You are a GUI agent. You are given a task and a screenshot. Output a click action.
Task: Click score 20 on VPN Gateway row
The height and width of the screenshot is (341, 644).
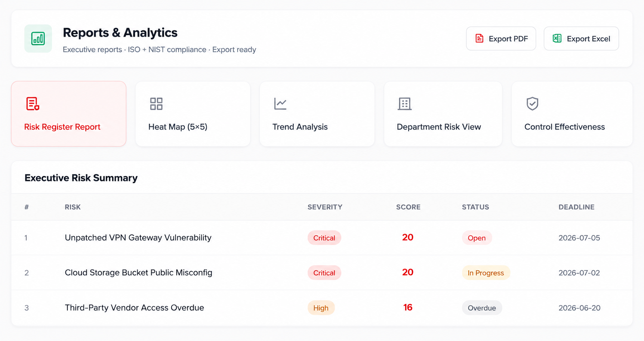pos(408,238)
